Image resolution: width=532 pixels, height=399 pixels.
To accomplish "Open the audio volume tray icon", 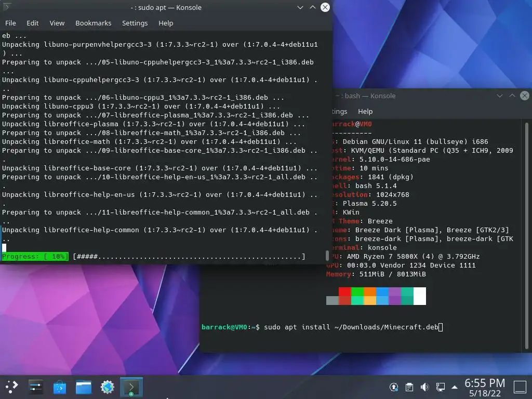I will point(424,387).
